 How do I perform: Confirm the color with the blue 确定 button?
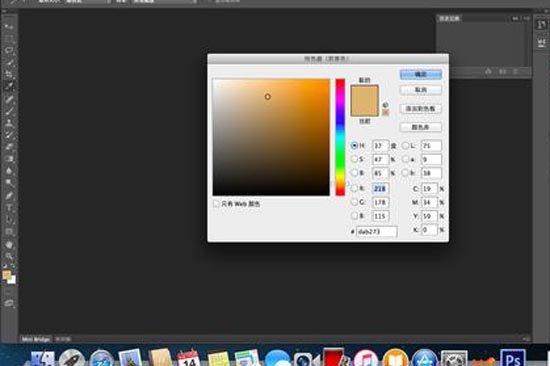tap(421, 74)
